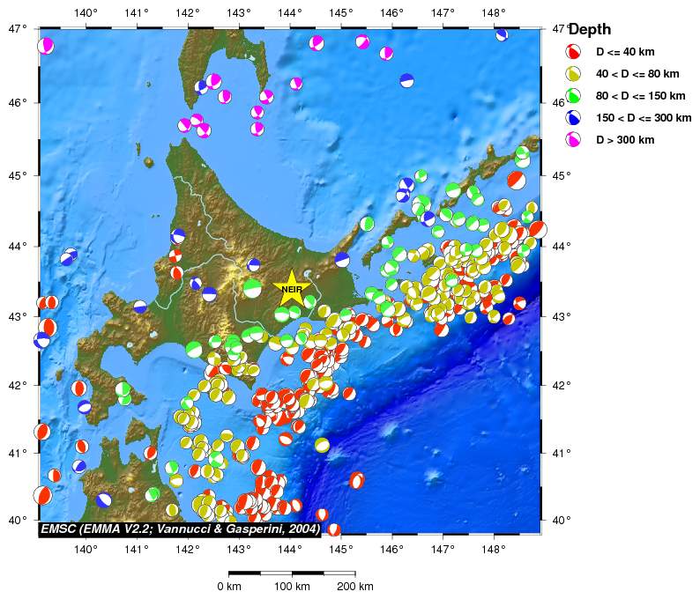700x599 pixels.
Task: Click the "D > 300 km" legend label
Action: click(x=625, y=140)
